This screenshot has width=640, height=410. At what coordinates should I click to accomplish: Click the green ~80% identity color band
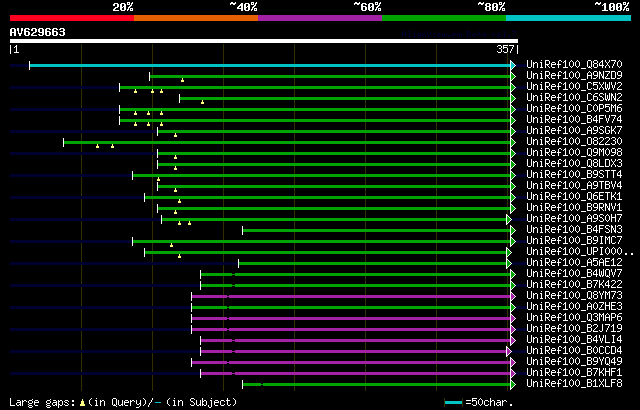(x=444, y=18)
